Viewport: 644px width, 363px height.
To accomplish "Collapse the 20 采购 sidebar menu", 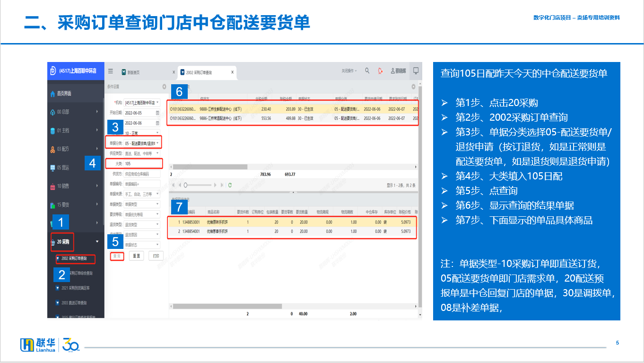I will (x=76, y=242).
